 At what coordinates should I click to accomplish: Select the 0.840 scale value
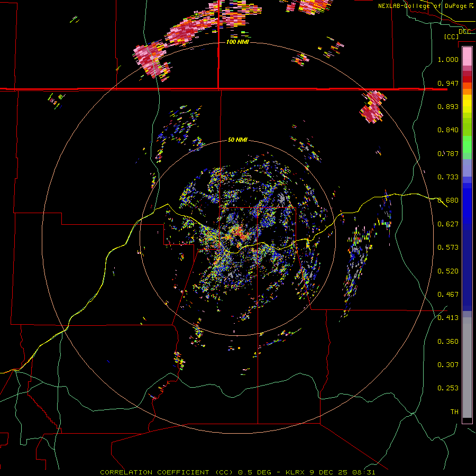click(448, 130)
